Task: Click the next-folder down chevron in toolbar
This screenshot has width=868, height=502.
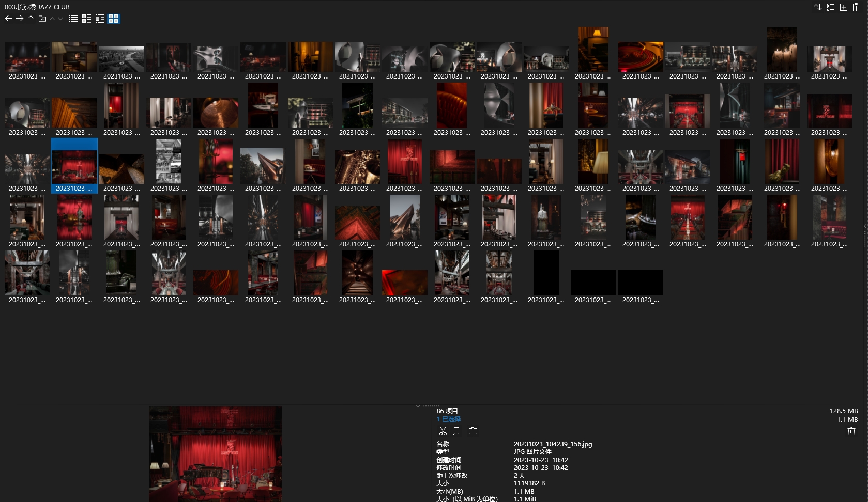Action: (x=60, y=19)
